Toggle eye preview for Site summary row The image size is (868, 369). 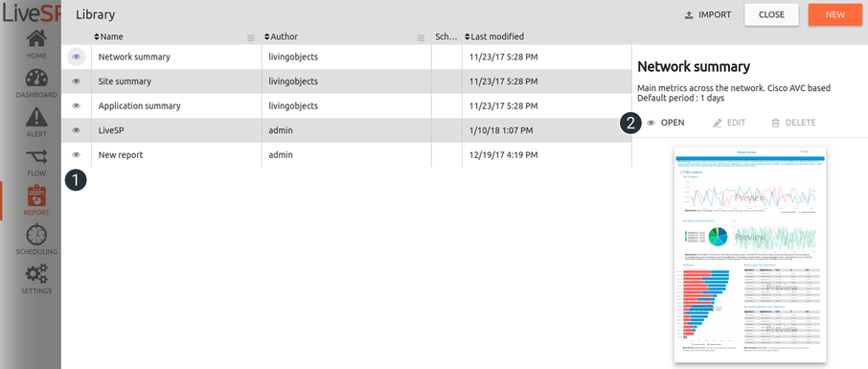click(x=77, y=81)
